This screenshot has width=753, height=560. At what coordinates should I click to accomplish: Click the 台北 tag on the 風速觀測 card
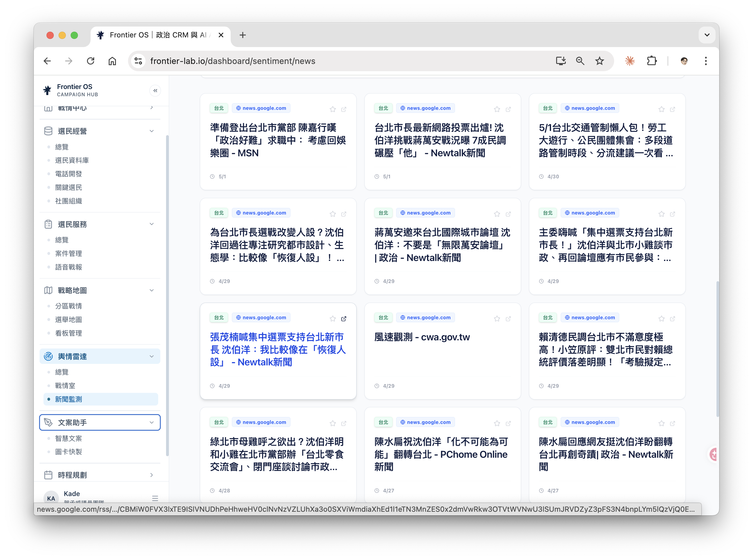click(383, 318)
